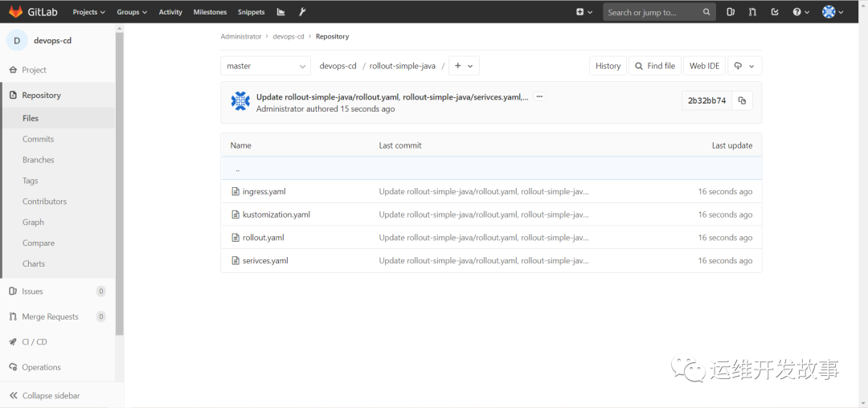Screen dimensions: 868x408
Task: Expand the commit description ellipsis button
Action: pyautogui.click(x=540, y=96)
